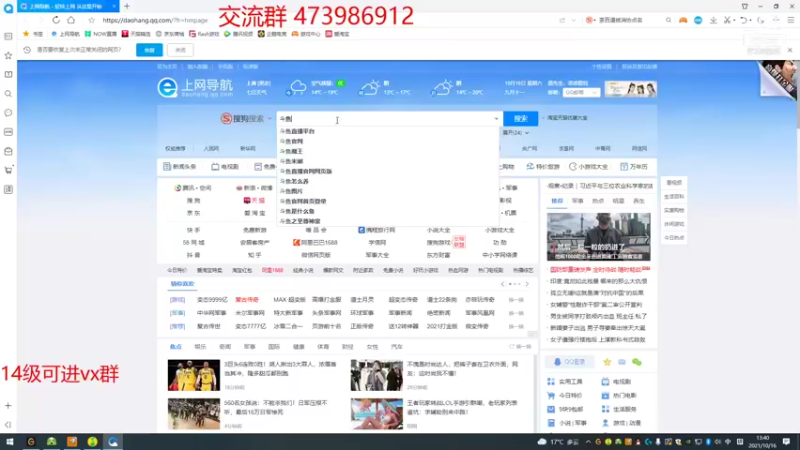Image resolution: width=800 pixels, height=450 pixels.
Task: Switch to the 娱乐 news tab
Action: tap(200, 346)
